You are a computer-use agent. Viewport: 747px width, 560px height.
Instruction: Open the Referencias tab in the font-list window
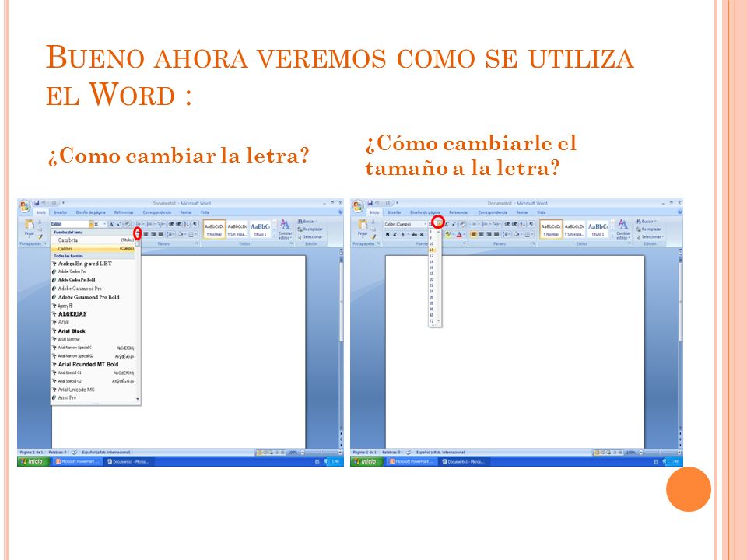(124, 212)
